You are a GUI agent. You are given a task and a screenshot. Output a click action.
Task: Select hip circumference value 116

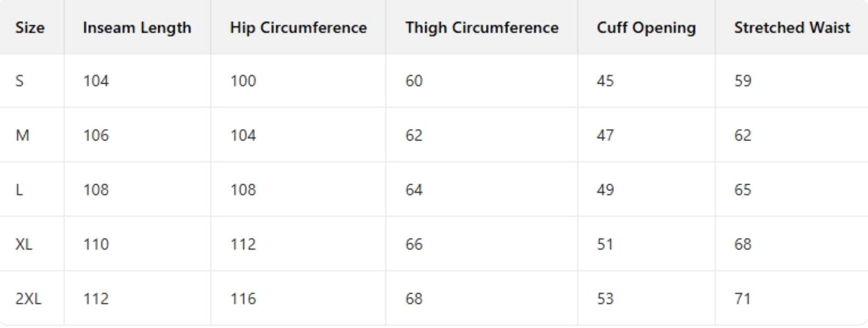pyautogui.click(x=243, y=298)
